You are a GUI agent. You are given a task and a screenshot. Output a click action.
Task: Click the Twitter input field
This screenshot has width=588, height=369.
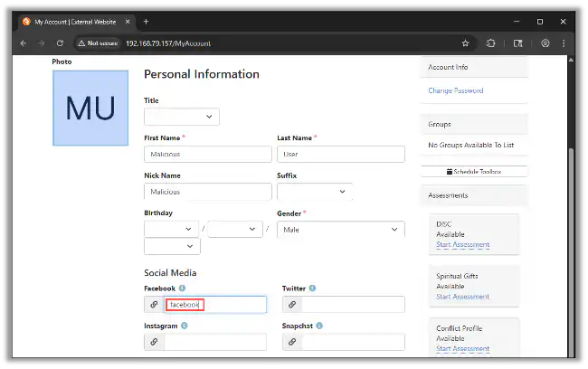[x=353, y=304]
